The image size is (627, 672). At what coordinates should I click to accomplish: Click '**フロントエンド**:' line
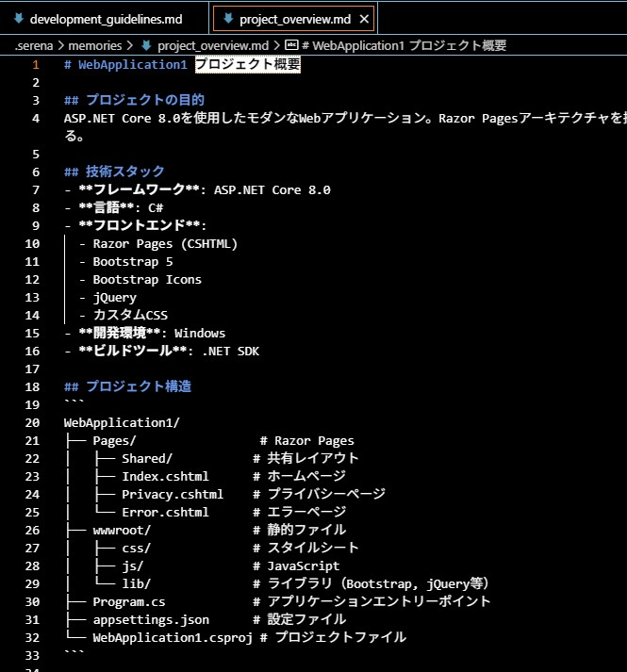point(135,225)
